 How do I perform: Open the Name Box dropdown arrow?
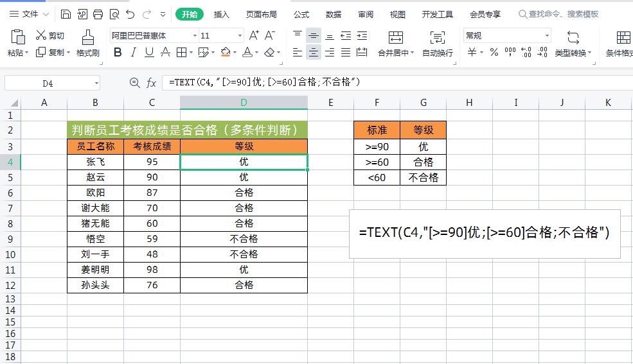(x=96, y=83)
